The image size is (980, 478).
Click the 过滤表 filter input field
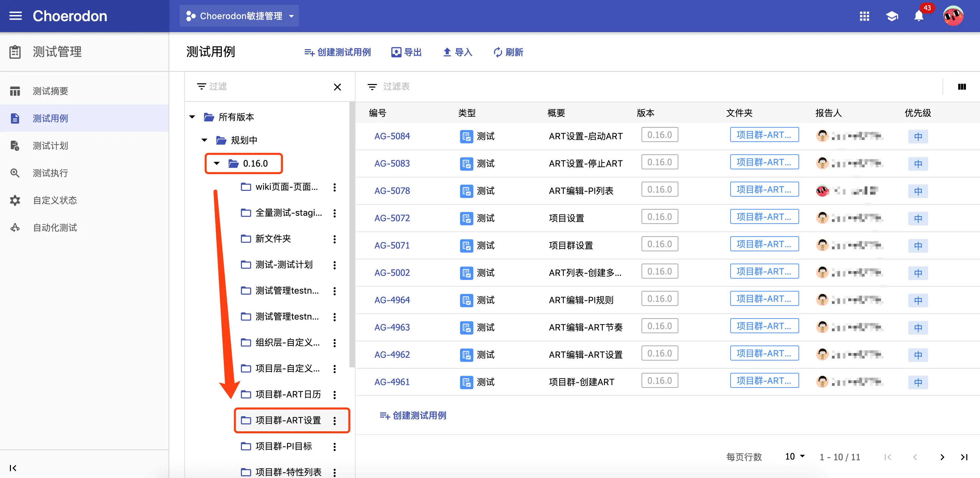pyautogui.click(x=396, y=87)
